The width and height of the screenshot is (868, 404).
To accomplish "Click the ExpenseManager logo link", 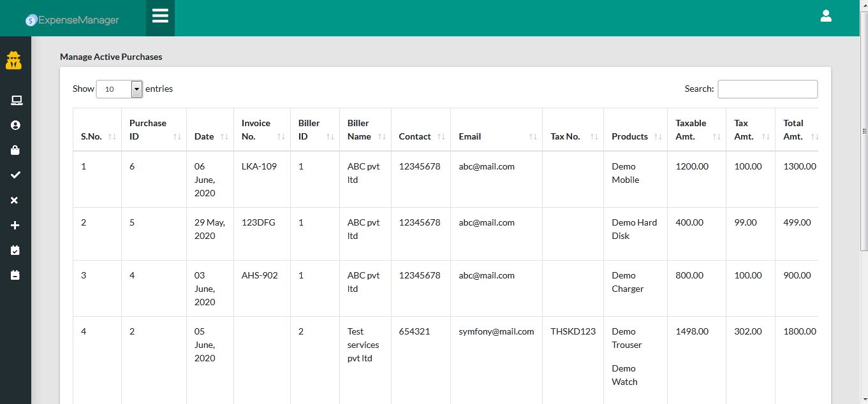I will pyautogui.click(x=72, y=20).
